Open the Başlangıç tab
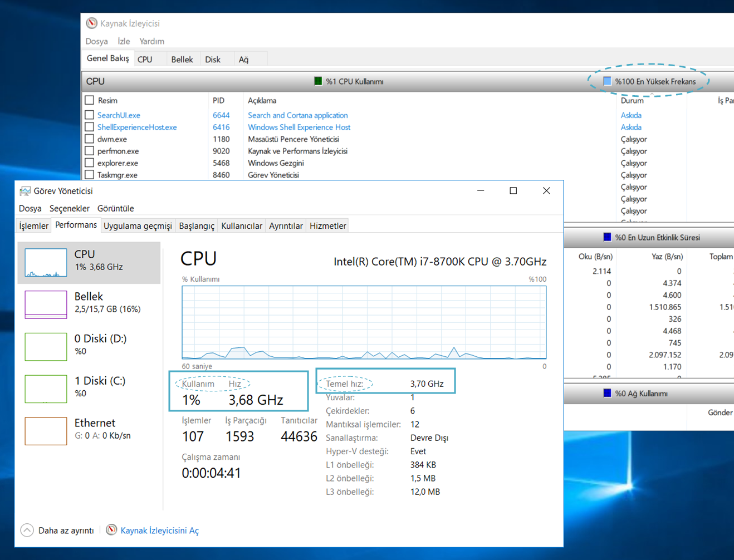The width and height of the screenshot is (734, 560). (x=197, y=225)
